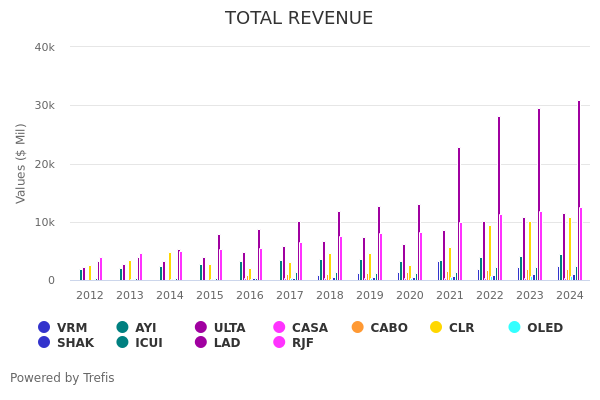This screenshot has width=600, height=400.
Task: Click the CASA magenta legend marker
Action: pyautogui.click(x=279, y=328)
